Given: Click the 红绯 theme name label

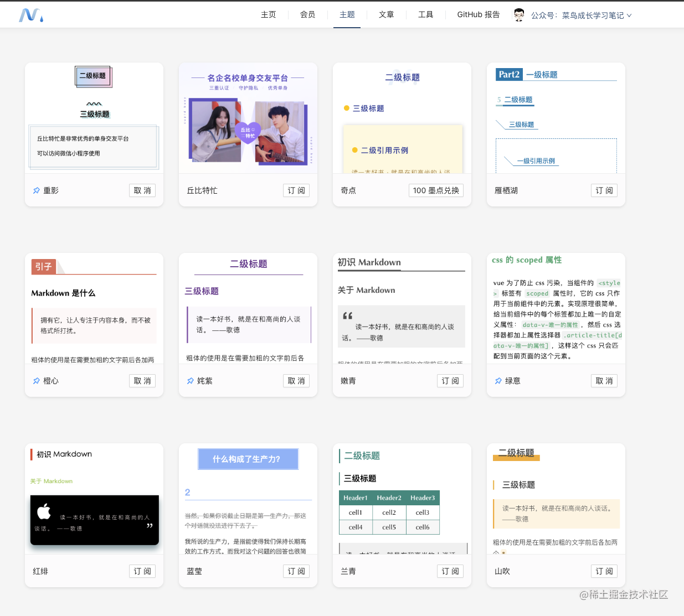Looking at the screenshot, I should tap(40, 571).
